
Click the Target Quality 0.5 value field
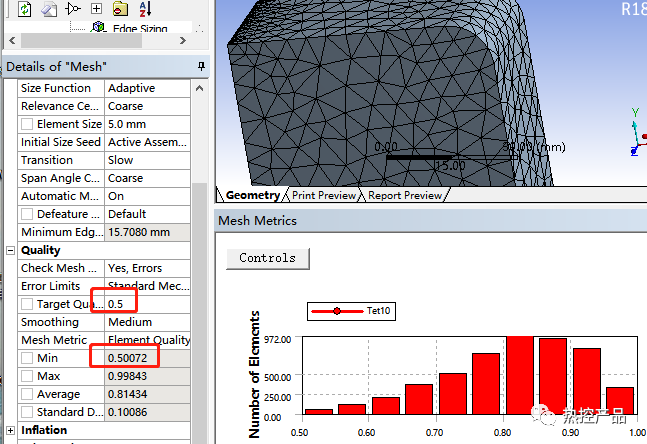(x=147, y=304)
